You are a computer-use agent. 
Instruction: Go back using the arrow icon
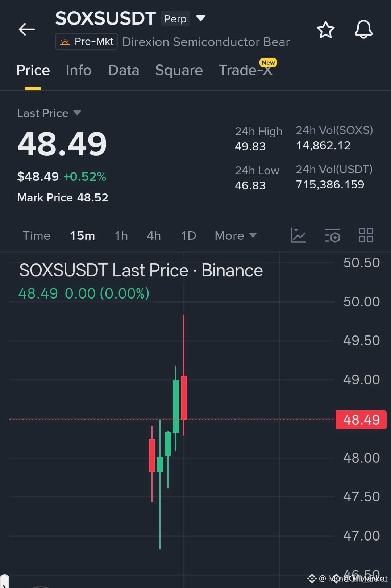[x=27, y=29]
